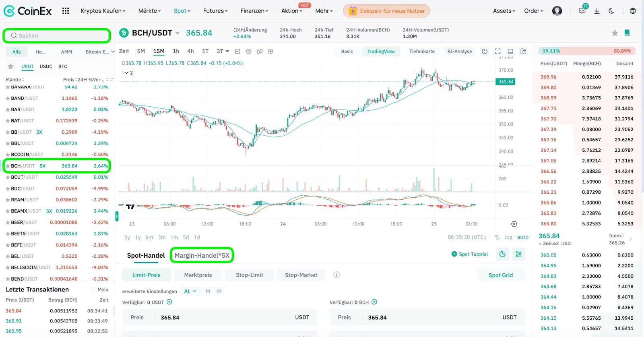Open the indicators candlestick icon
644x337 pixels.
pos(260,51)
